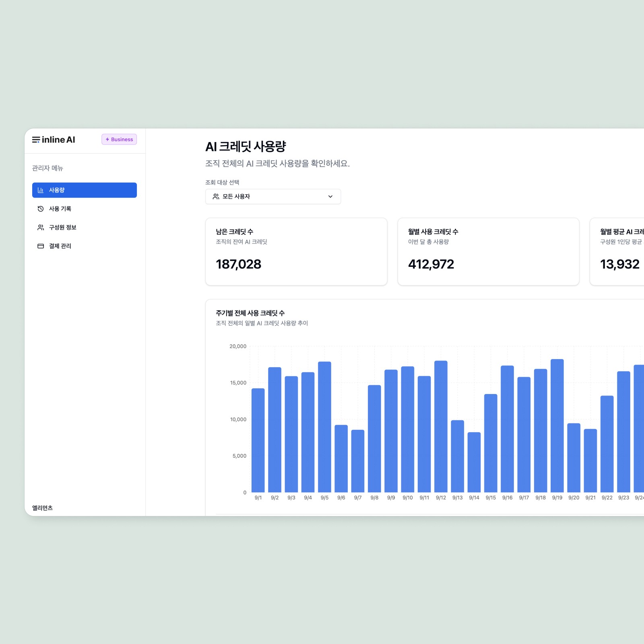Click the 9/1 bar in the chart
This screenshot has height=644, width=644.
click(258, 440)
